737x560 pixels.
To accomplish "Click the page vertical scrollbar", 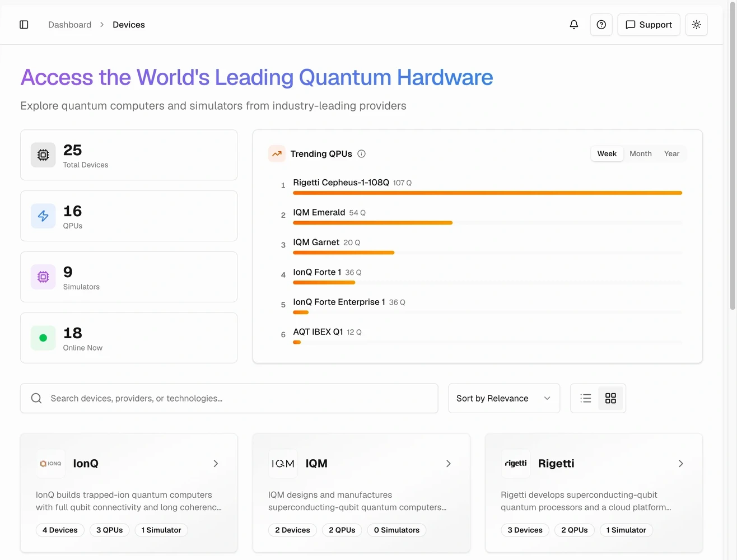I will point(733,157).
